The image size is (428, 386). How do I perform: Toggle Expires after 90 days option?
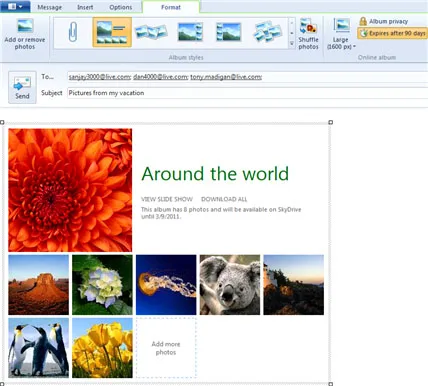(393, 33)
